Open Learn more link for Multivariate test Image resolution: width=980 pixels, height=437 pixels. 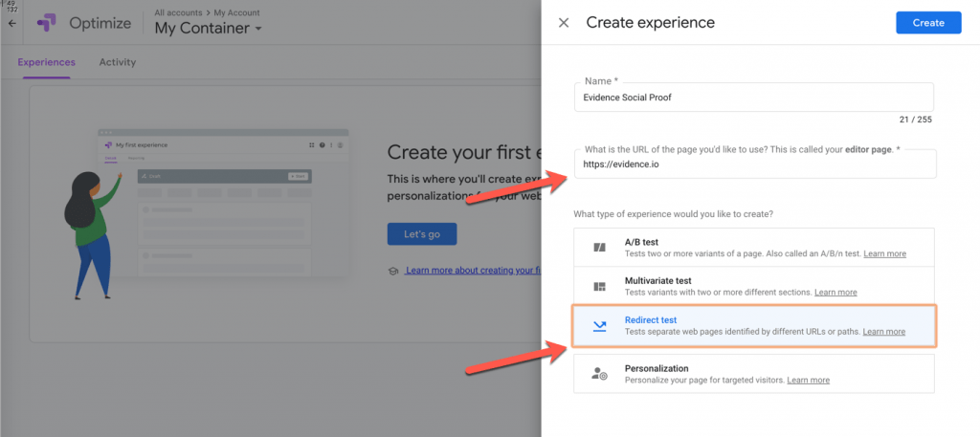[x=835, y=293]
